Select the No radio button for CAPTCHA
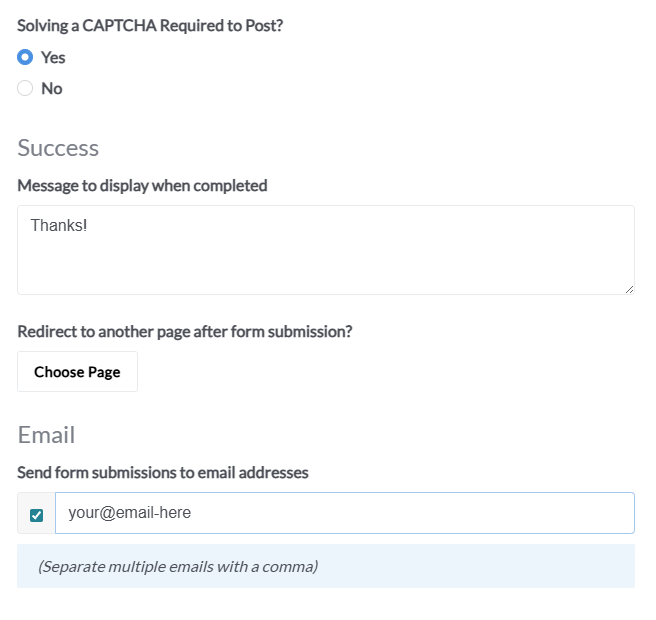 pos(26,88)
